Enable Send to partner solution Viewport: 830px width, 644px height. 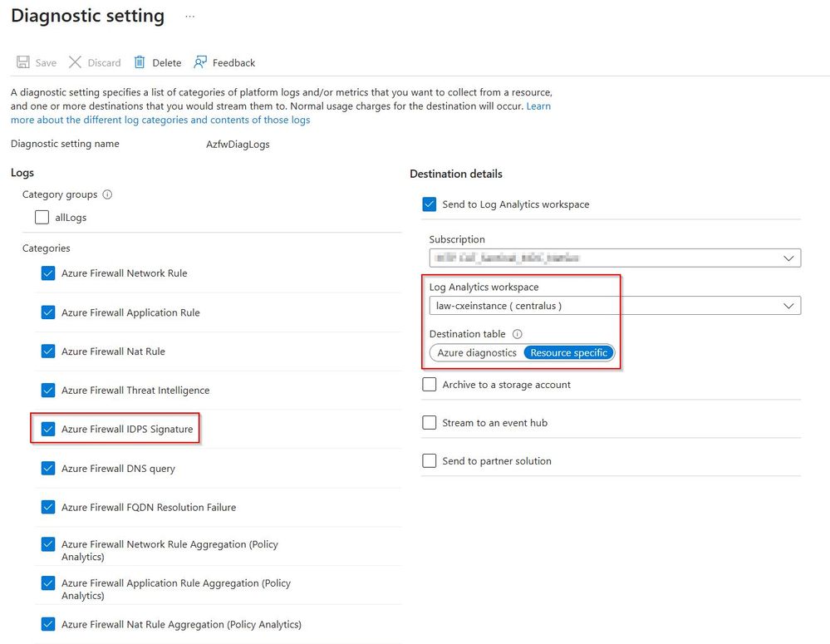[x=430, y=461]
